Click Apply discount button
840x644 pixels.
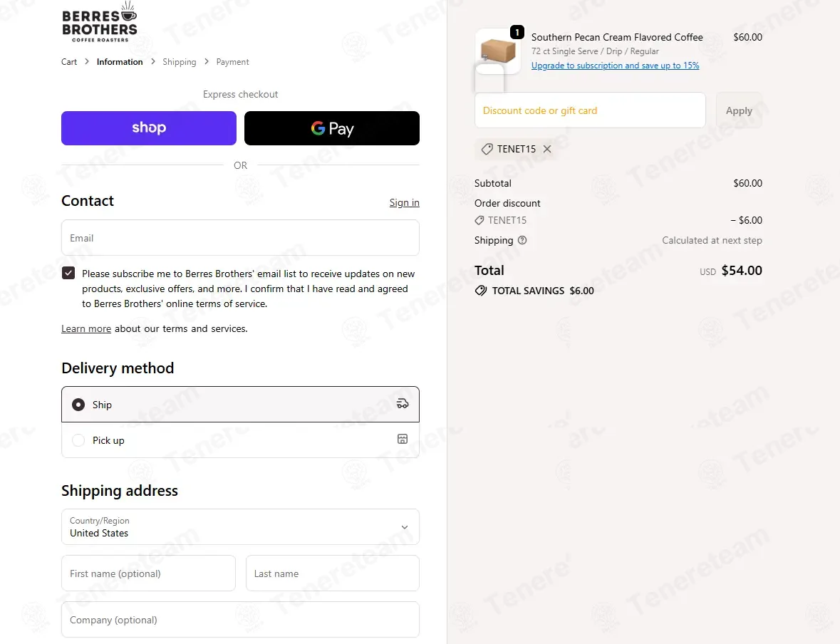[739, 110]
